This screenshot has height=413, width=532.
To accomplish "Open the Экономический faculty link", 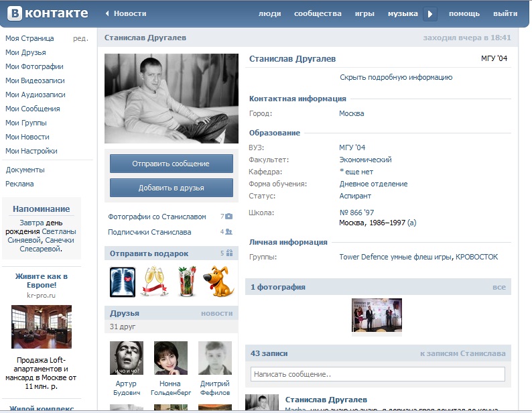I will coord(365,160).
